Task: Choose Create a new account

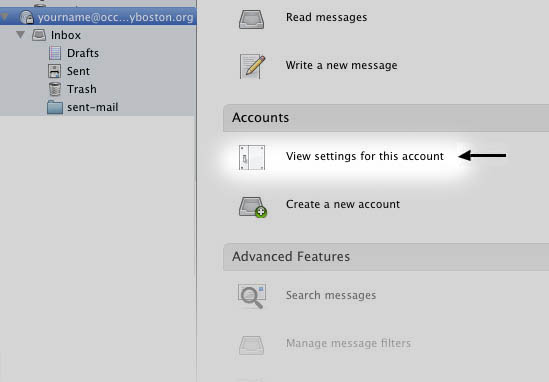Action: [x=343, y=204]
